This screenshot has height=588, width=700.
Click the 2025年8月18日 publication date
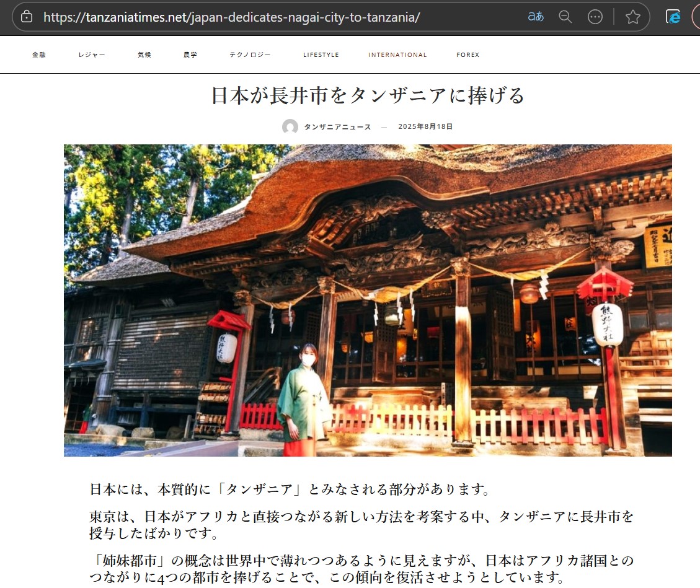click(425, 127)
